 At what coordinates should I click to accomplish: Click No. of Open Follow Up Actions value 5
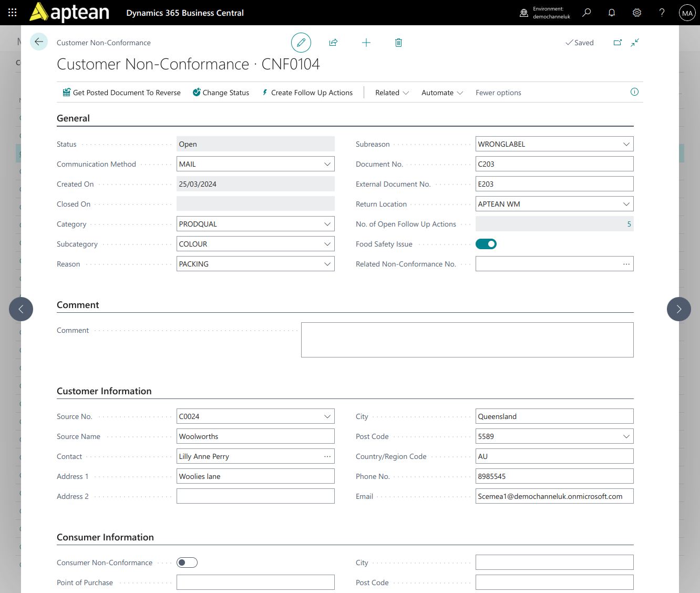[x=629, y=224]
